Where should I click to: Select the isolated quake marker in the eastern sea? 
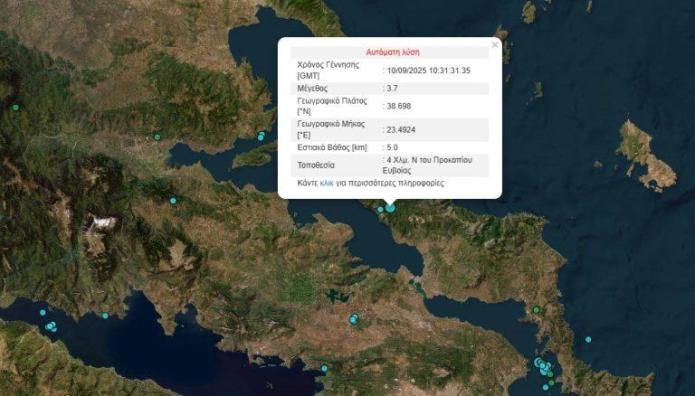pyautogui.click(x=588, y=339)
